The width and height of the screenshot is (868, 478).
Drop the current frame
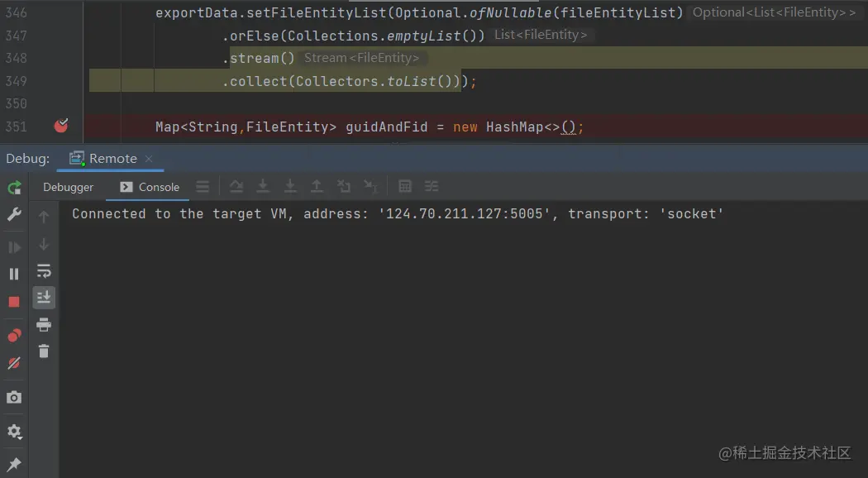(x=344, y=187)
